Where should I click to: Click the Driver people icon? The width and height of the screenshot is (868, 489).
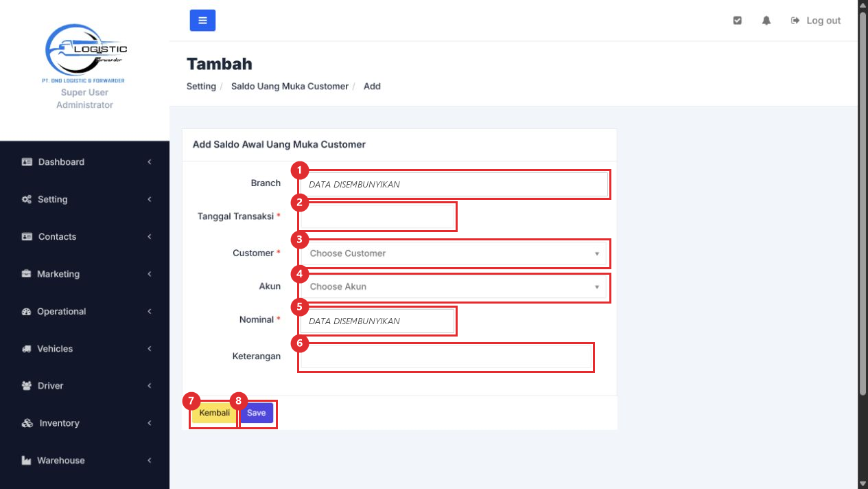click(27, 386)
